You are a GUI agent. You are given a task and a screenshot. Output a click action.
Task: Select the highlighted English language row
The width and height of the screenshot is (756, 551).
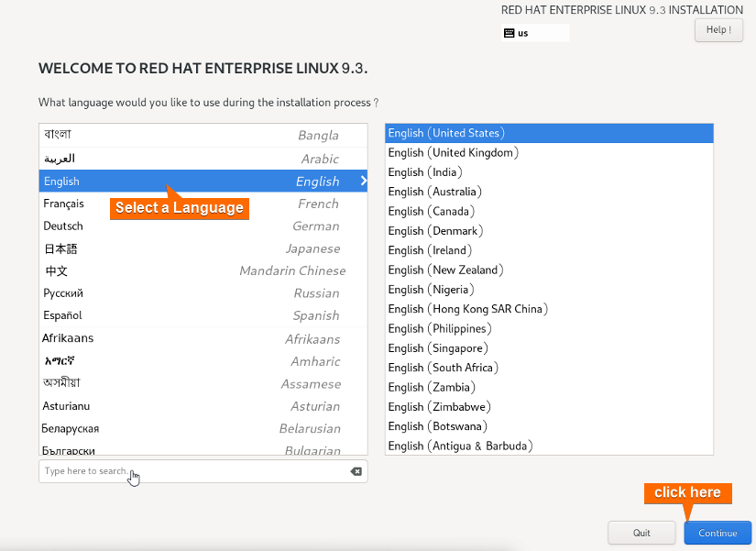click(203, 181)
